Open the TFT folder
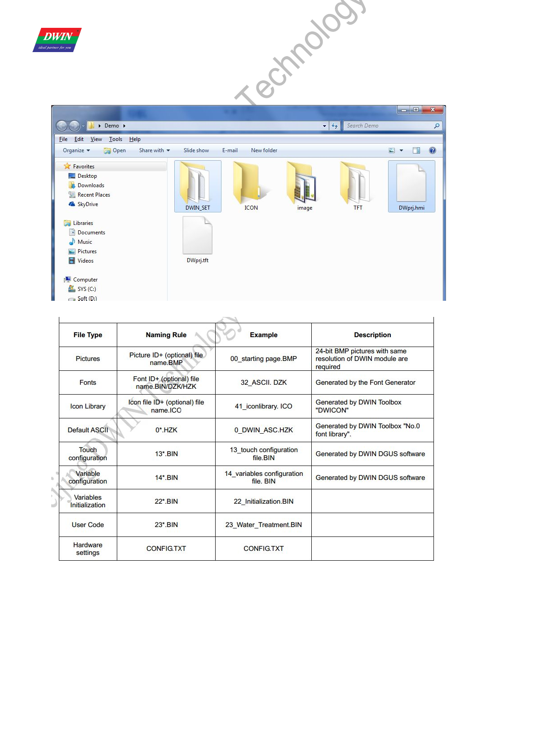This screenshot has width=535, height=756. [358, 186]
